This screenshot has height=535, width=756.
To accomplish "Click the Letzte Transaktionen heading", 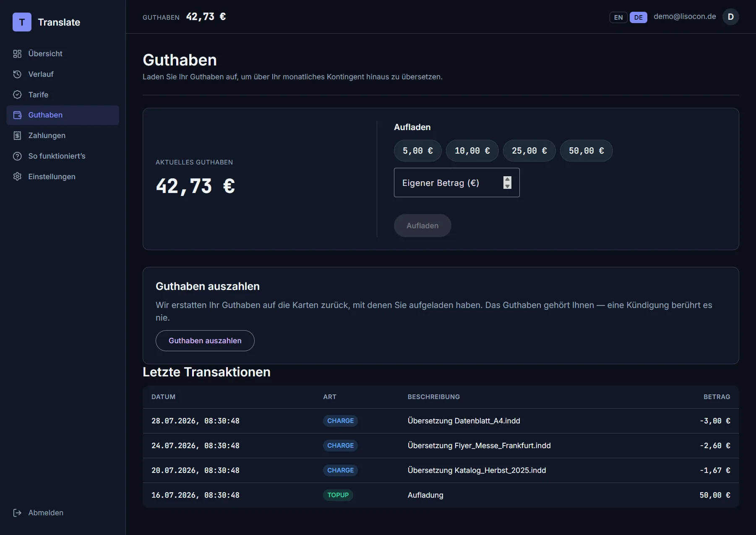I will [x=206, y=372].
